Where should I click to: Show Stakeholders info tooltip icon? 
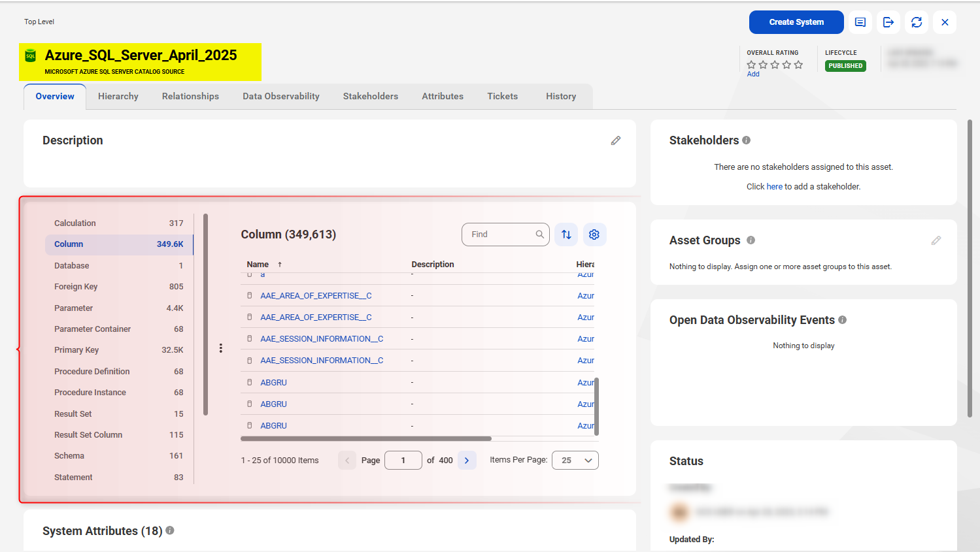coord(747,140)
